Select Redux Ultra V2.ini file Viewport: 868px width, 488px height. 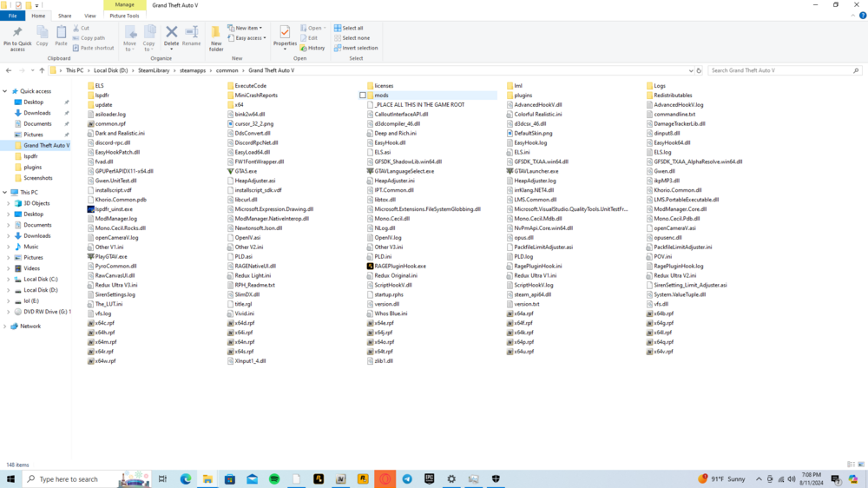(672, 275)
